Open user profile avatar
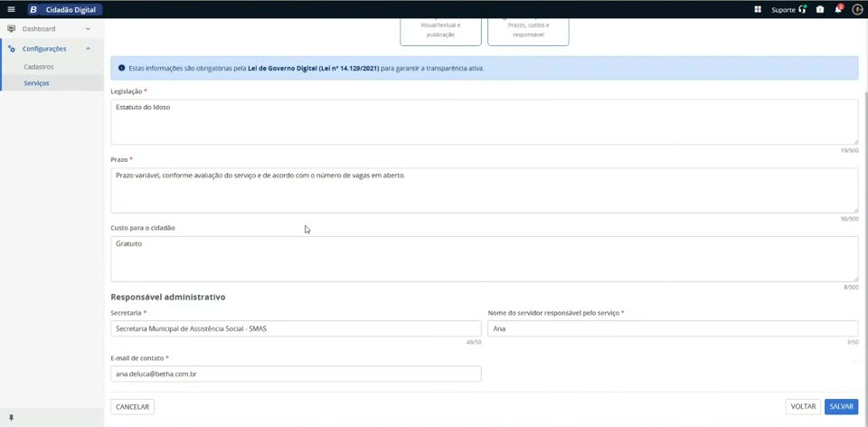 pyautogui.click(x=857, y=9)
